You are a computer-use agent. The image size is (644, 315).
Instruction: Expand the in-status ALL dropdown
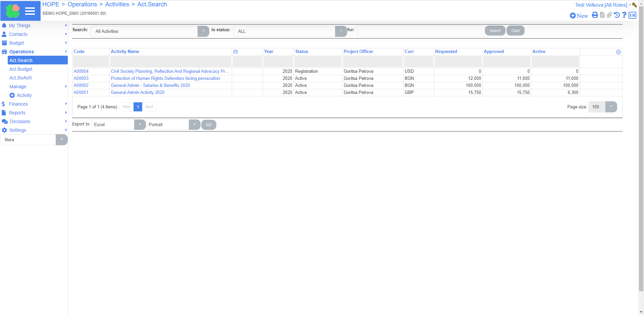[x=341, y=31]
